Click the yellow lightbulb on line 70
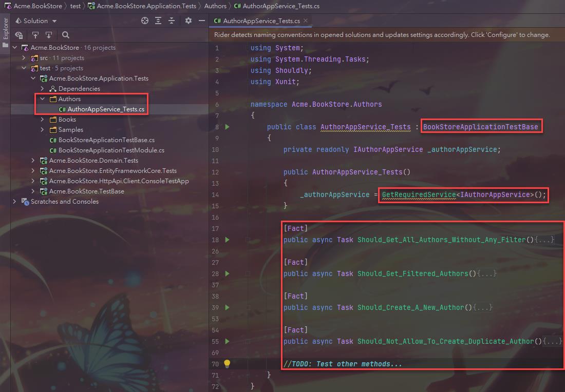 point(227,364)
